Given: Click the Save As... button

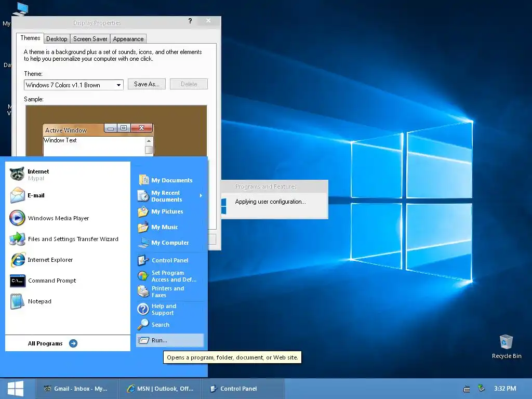Looking at the screenshot, I should pyautogui.click(x=147, y=84).
